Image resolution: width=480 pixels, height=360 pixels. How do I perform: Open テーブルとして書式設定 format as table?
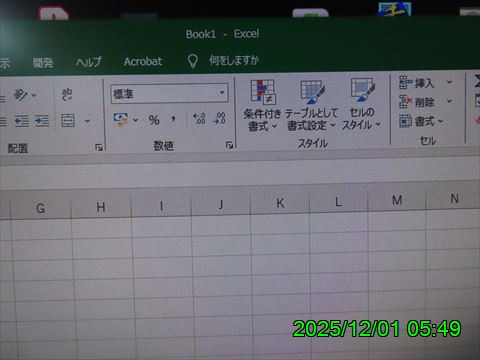(x=311, y=105)
